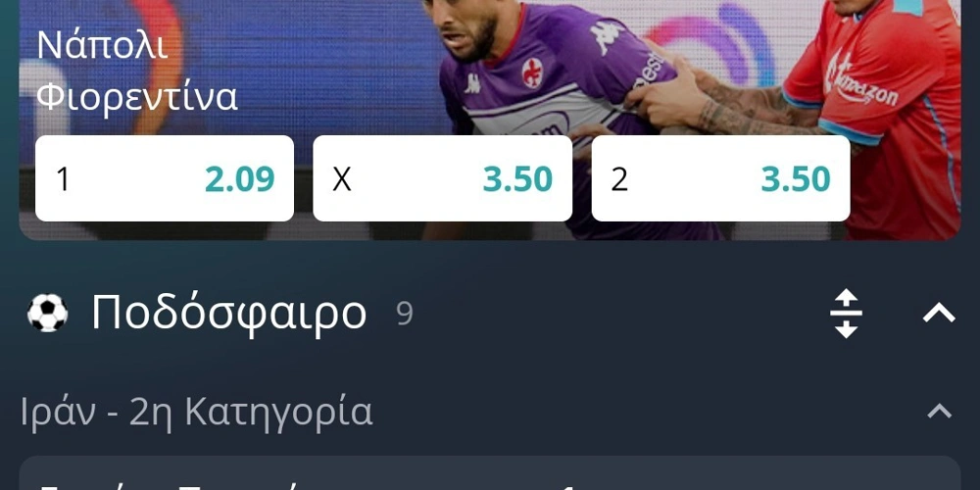Open the Φιορεντίνα team name in banner
The width and height of the screenshot is (980, 490).
click(x=137, y=97)
